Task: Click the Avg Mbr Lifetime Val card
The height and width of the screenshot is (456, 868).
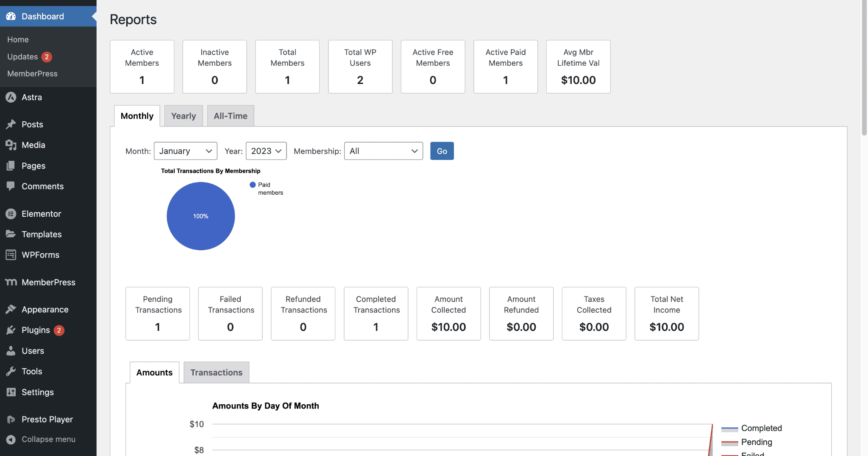Action: coord(579,67)
